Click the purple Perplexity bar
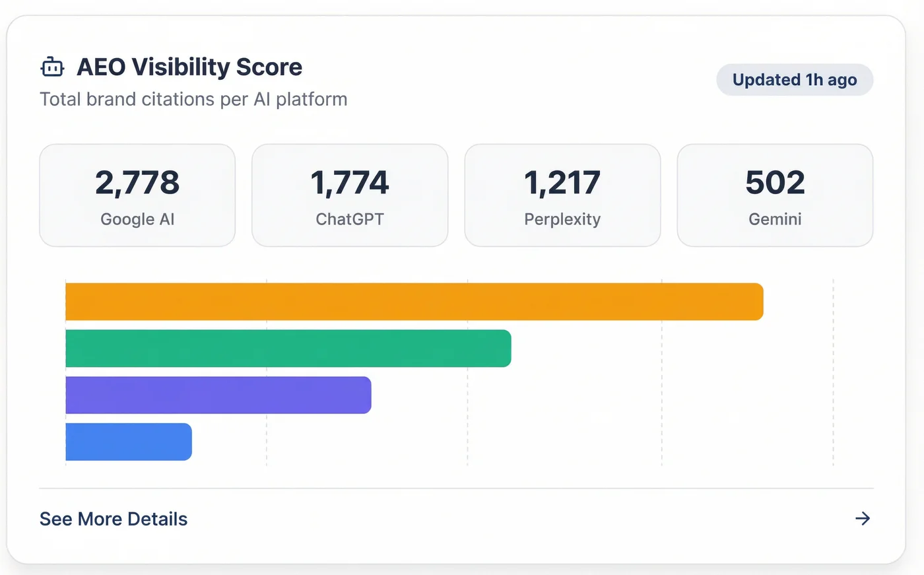Image resolution: width=924 pixels, height=575 pixels. [x=218, y=395]
